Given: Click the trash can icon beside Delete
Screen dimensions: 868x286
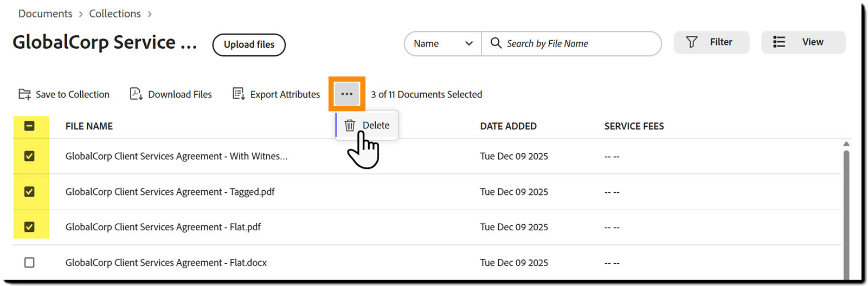Looking at the screenshot, I should [x=350, y=125].
